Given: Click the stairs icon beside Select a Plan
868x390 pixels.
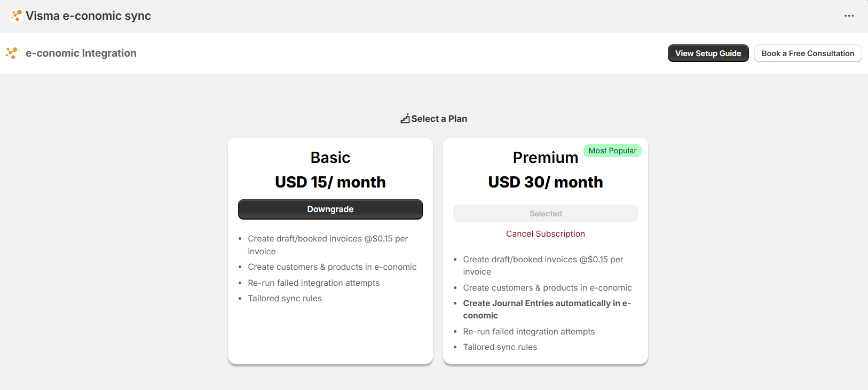Looking at the screenshot, I should [405, 119].
